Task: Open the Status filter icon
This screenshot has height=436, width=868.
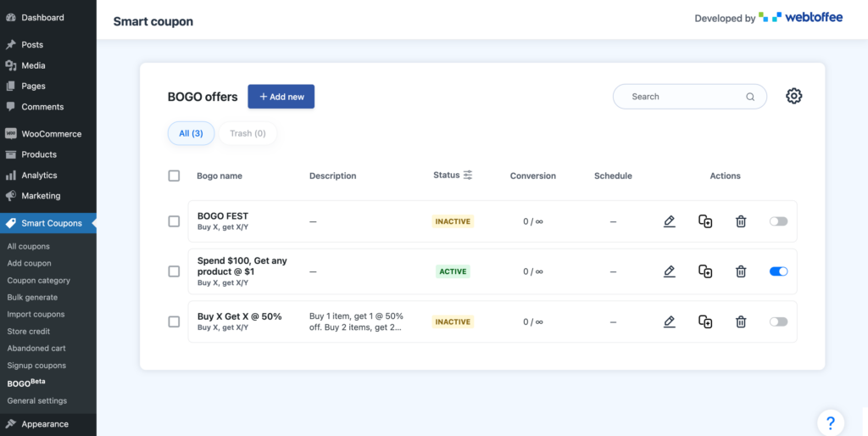Action: coord(468,175)
